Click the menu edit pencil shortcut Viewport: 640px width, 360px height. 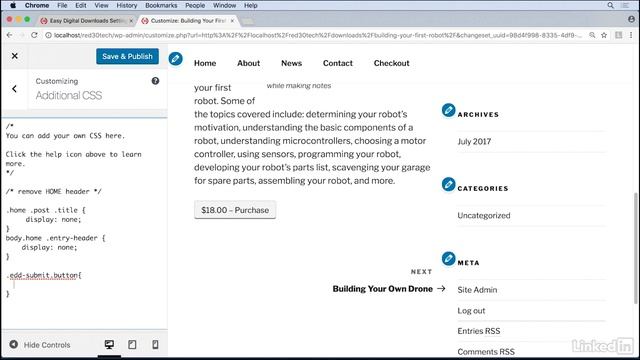pyautogui.click(x=176, y=59)
